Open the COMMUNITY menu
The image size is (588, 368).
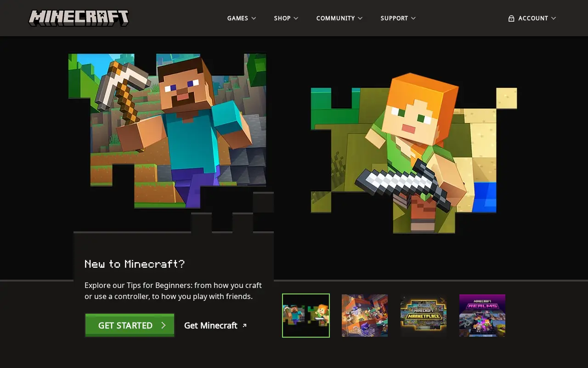coord(335,18)
